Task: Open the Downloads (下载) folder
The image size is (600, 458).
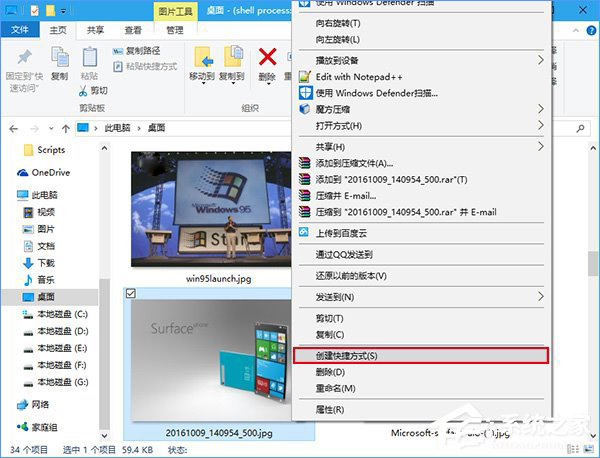Action: 39,263
